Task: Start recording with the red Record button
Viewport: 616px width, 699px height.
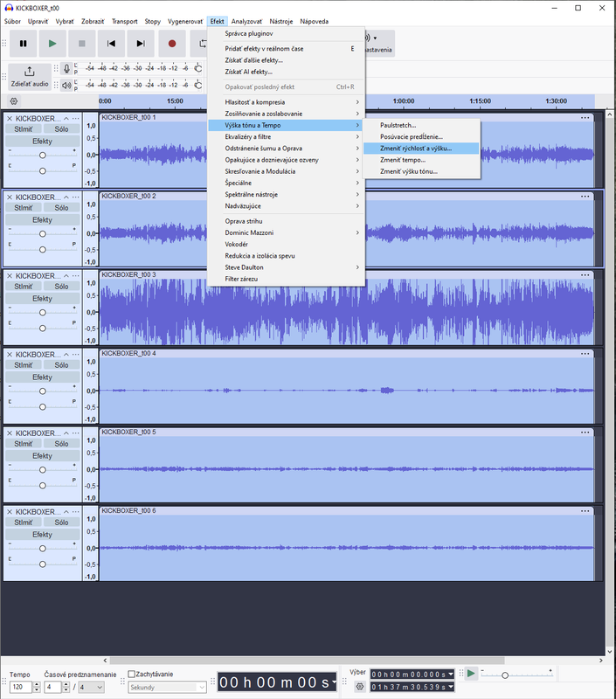Action: [x=172, y=44]
